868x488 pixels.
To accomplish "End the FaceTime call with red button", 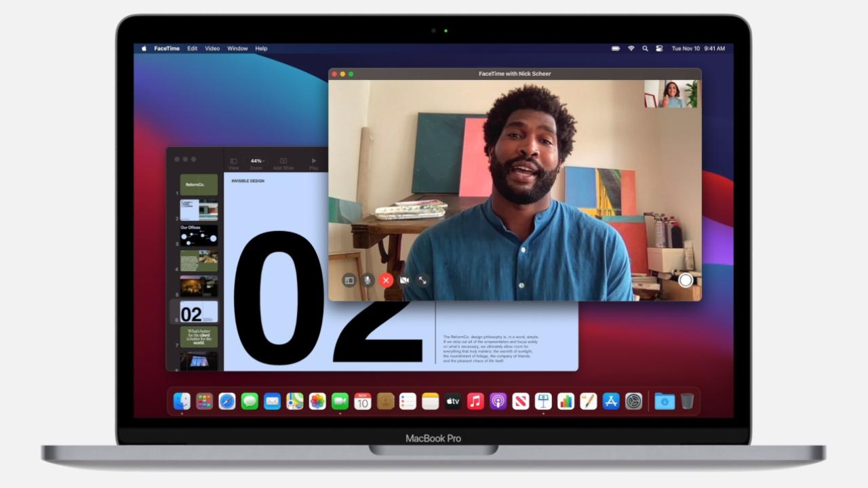I will pyautogui.click(x=386, y=280).
